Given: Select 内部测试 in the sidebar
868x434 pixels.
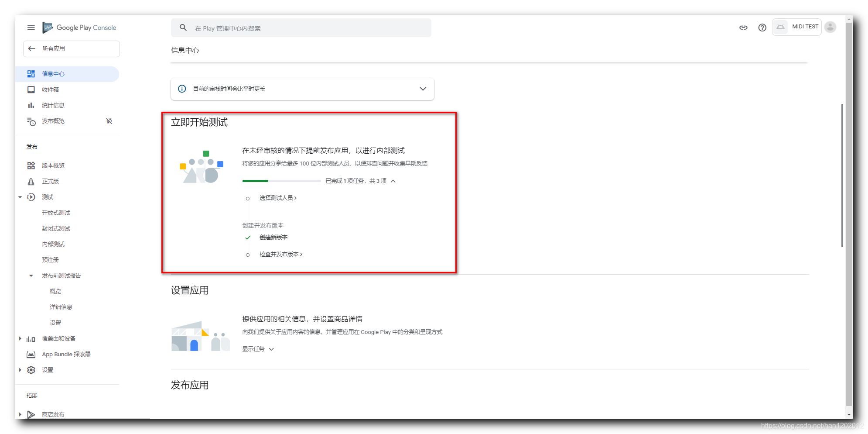Looking at the screenshot, I should (x=53, y=244).
